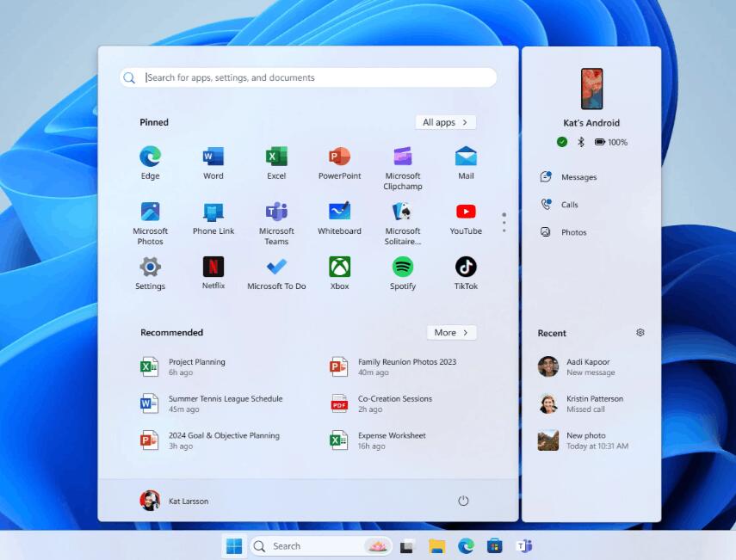Viewport: 736px width, 560px height.
Task: Open Teams from the taskbar
Action: 524,546
